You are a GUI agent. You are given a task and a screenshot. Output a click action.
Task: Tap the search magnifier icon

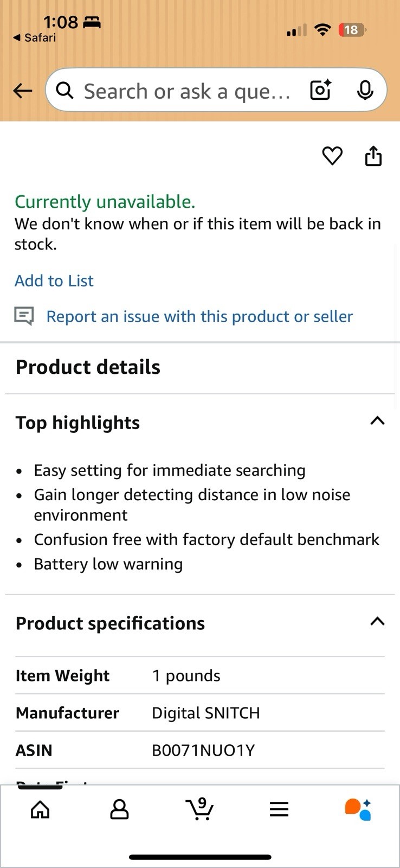coord(65,91)
